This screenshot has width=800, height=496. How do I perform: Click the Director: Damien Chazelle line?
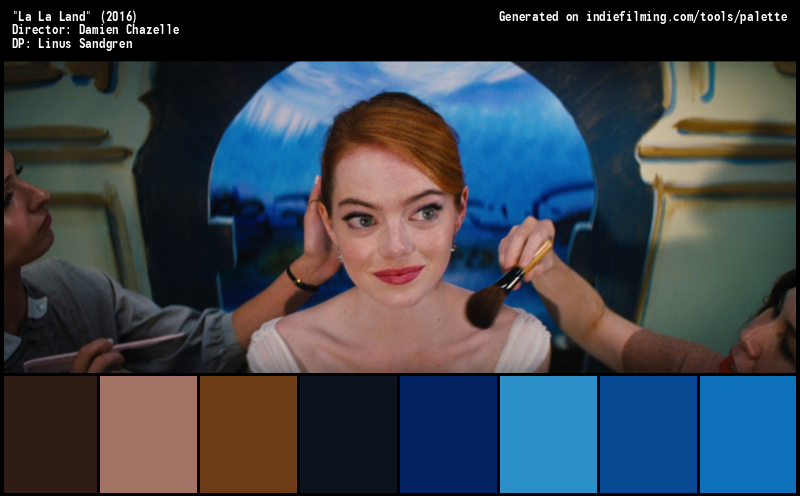[95, 30]
